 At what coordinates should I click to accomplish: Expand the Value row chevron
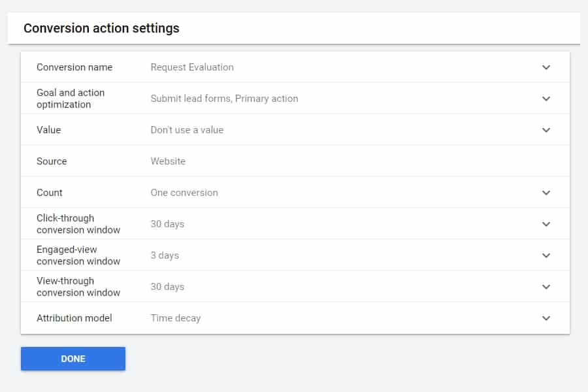[x=546, y=130]
